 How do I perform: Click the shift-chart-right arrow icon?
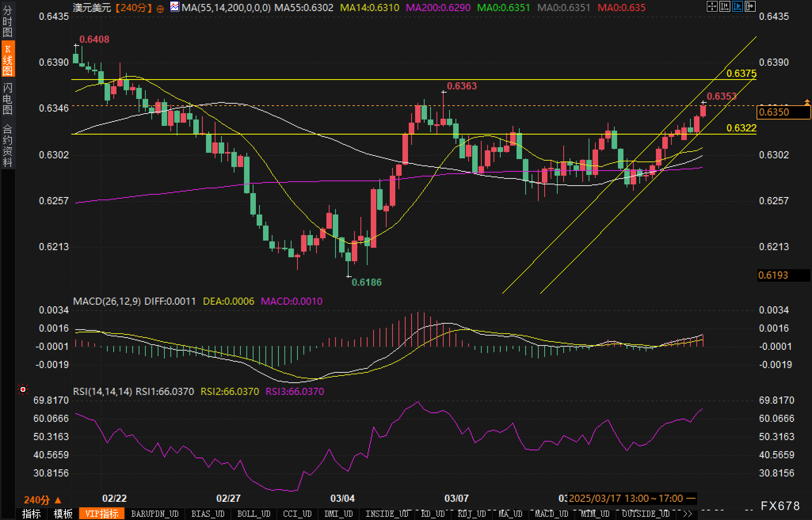(x=750, y=6)
